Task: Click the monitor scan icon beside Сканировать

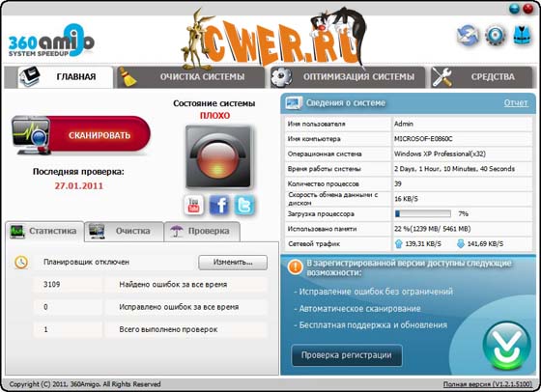Action: tap(31, 135)
